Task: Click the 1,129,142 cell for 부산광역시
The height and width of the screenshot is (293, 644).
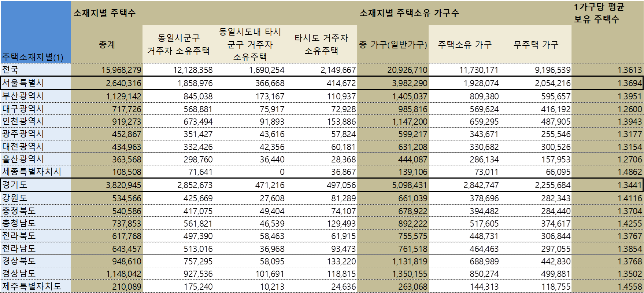Action: click(107, 96)
